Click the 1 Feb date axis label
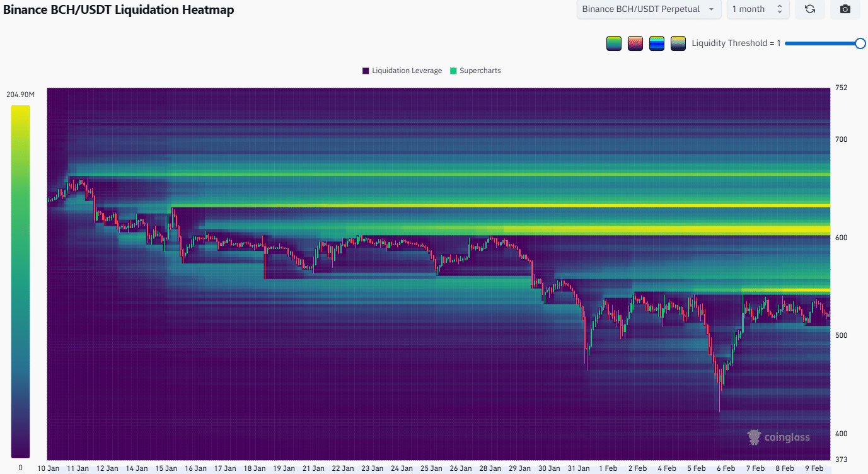This screenshot has height=474, width=868. [x=608, y=468]
